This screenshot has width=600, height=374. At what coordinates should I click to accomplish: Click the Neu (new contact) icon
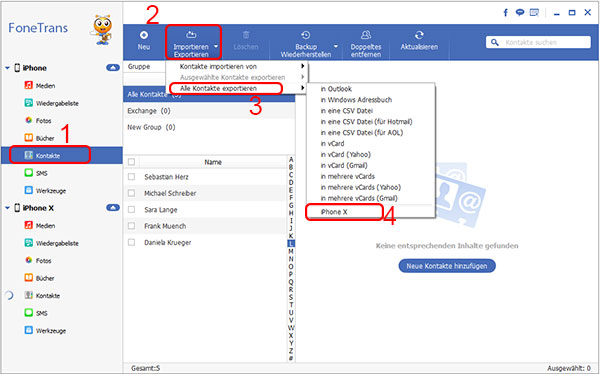pyautogui.click(x=143, y=35)
